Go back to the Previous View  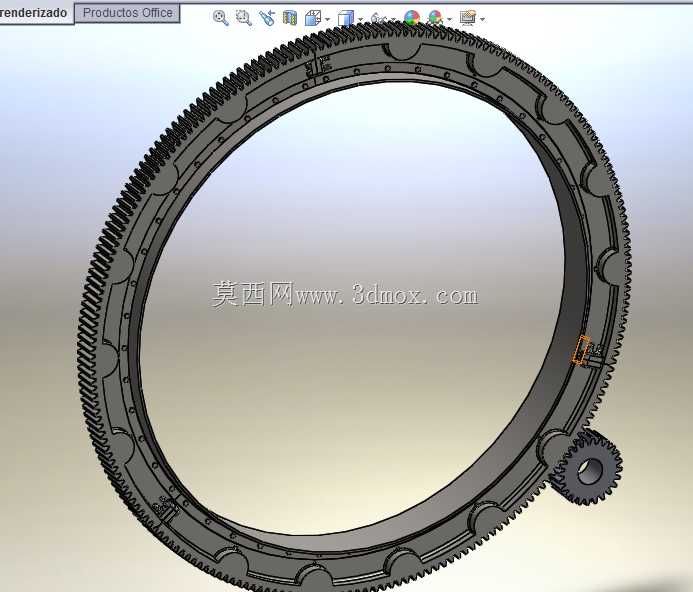267,18
